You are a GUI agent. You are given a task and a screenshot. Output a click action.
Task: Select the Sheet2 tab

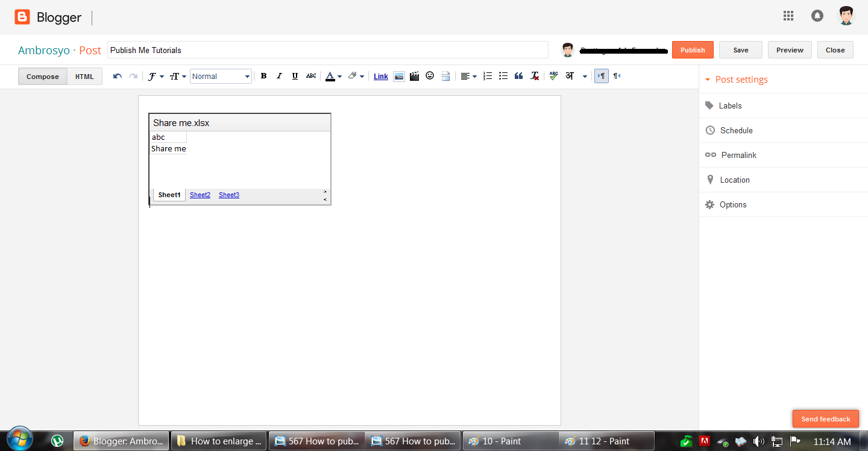200,194
